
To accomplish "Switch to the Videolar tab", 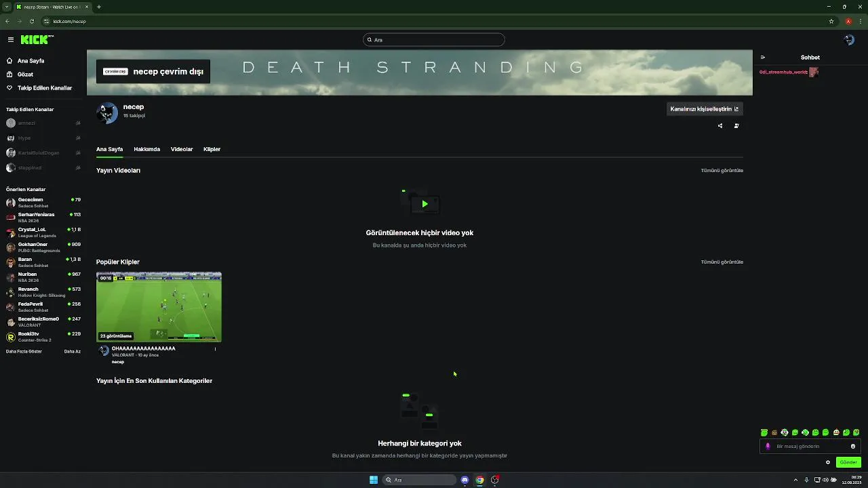I will coord(182,149).
